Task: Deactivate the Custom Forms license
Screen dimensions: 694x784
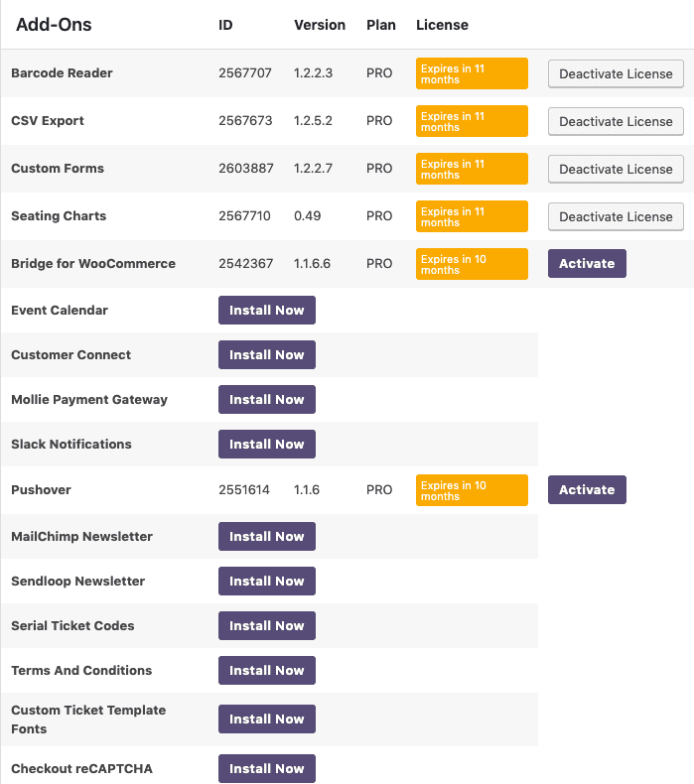Action: [616, 169]
